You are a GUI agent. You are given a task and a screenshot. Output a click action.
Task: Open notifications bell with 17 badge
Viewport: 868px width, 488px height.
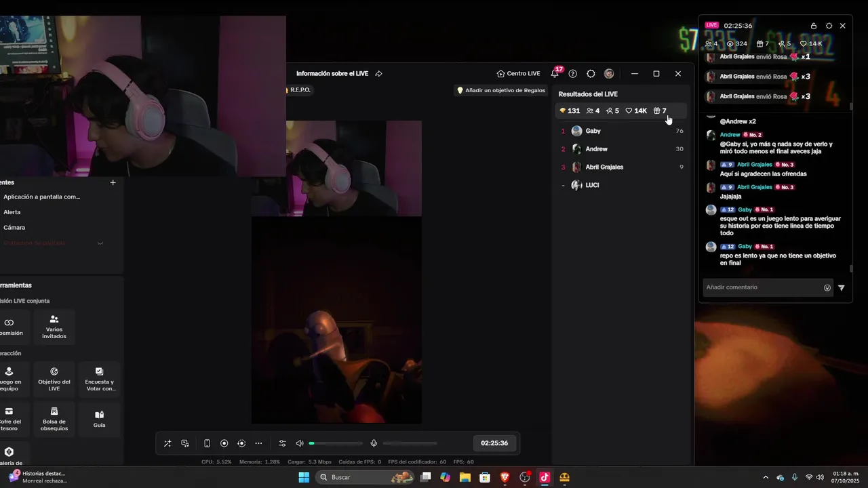555,73
